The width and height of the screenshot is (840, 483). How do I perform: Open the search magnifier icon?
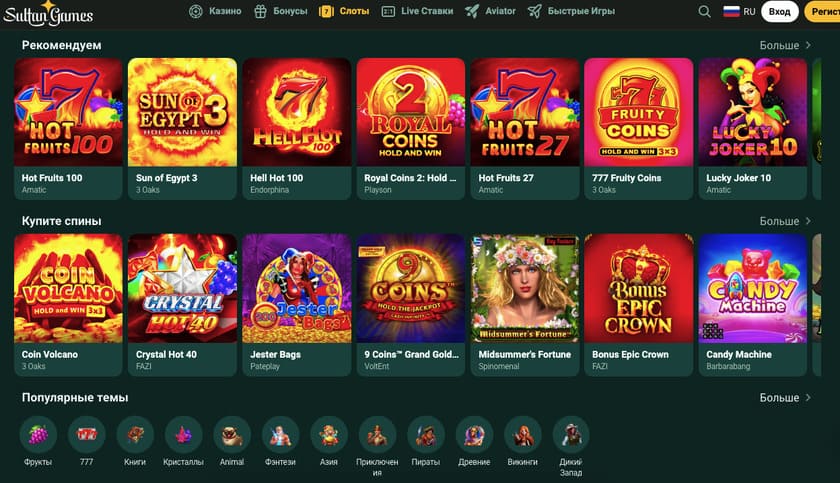(704, 11)
